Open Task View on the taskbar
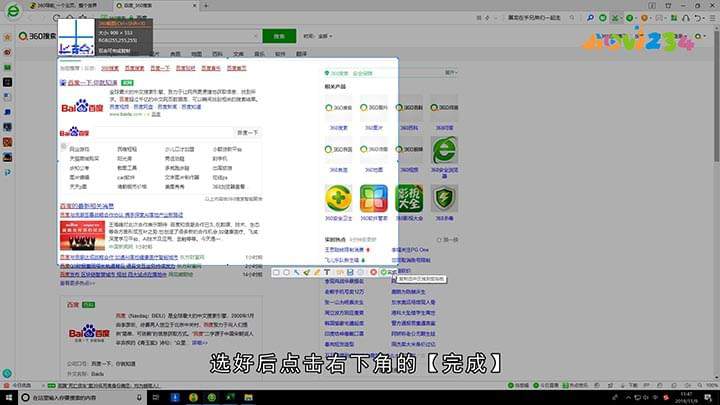The image size is (720, 405). [x=156, y=397]
